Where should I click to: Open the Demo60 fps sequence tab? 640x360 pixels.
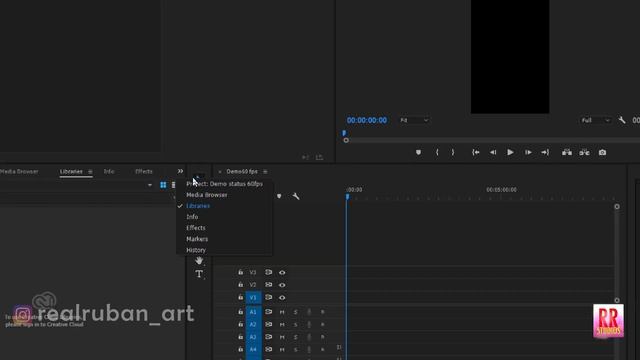click(242, 171)
